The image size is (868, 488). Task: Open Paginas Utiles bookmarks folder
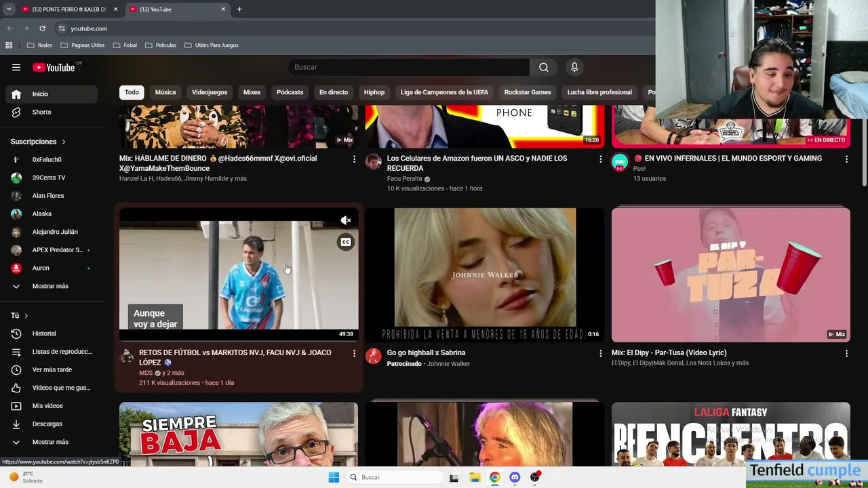pyautogui.click(x=83, y=45)
